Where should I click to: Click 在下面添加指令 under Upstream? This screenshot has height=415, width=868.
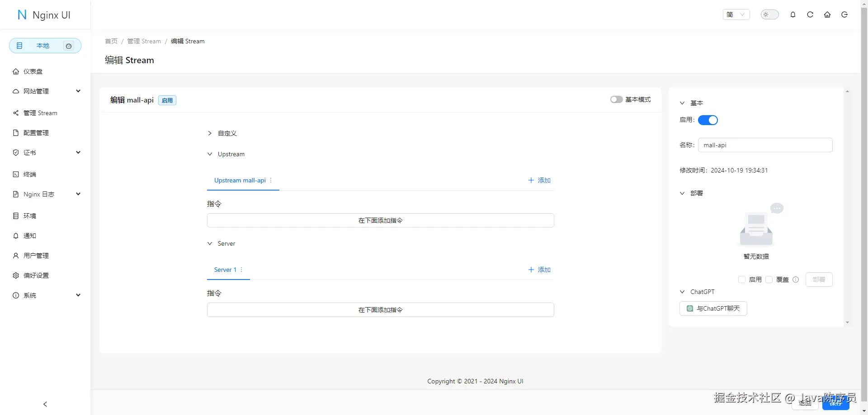tap(381, 220)
